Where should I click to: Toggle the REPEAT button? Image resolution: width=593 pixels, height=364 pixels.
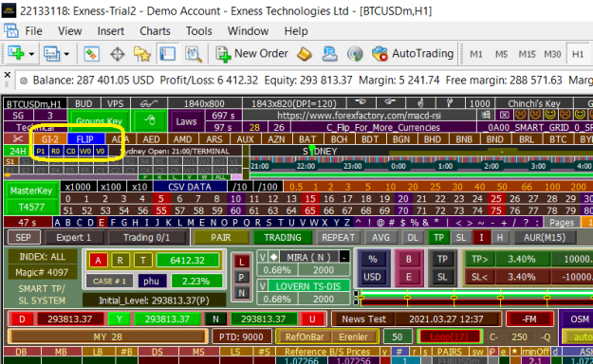(x=338, y=237)
